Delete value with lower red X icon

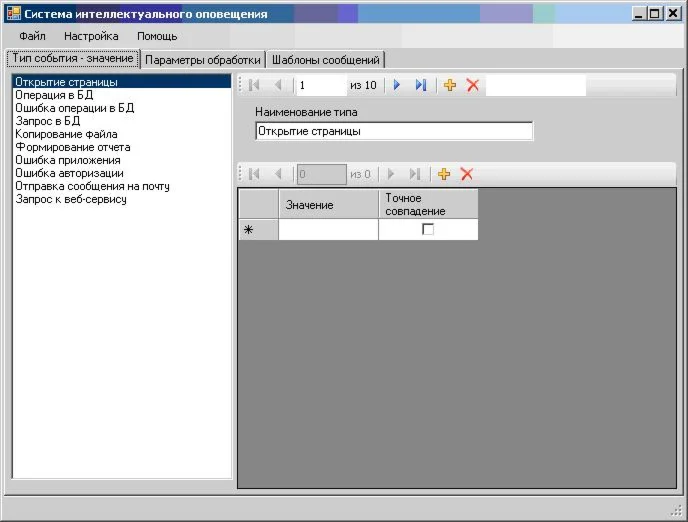(x=466, y=174)
